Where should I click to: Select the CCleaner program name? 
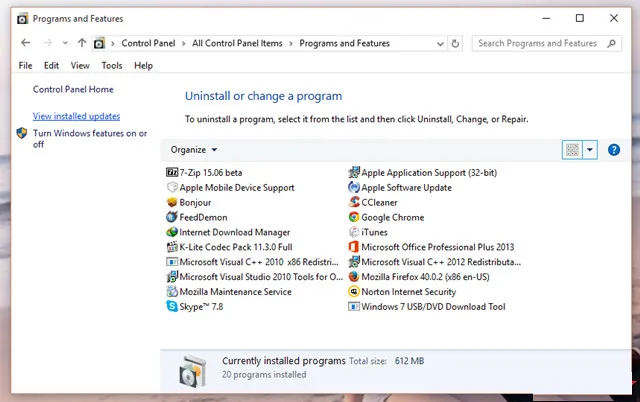[379, 202]
